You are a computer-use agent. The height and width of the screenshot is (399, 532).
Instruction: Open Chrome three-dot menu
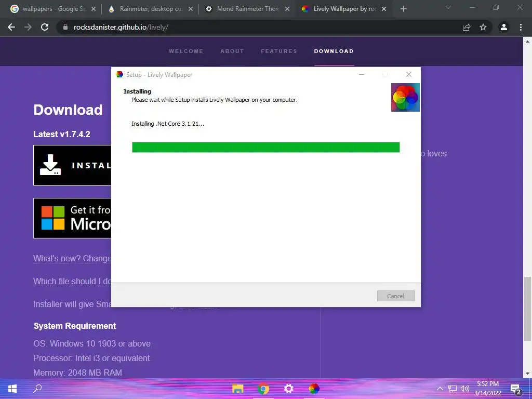coord(521,27)
